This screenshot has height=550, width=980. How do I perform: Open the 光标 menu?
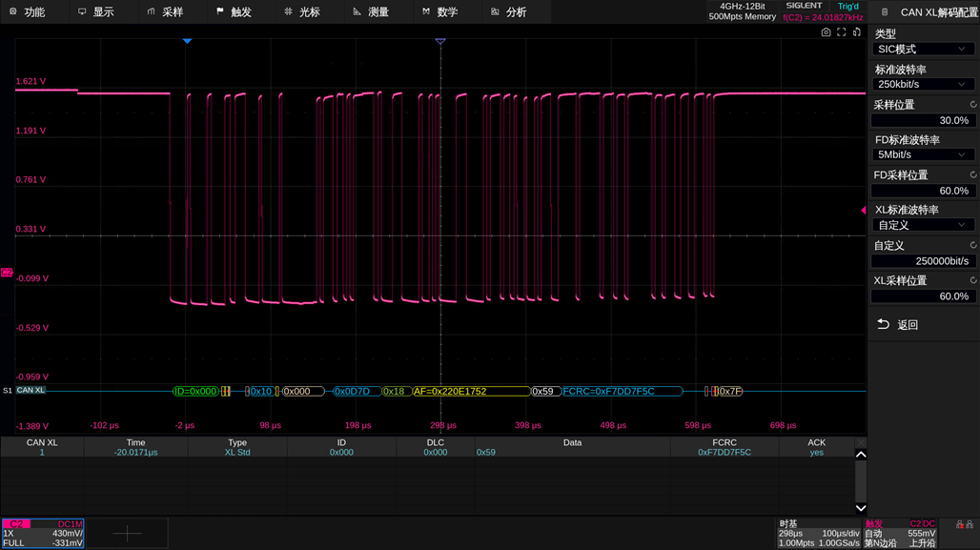[302, 11]
